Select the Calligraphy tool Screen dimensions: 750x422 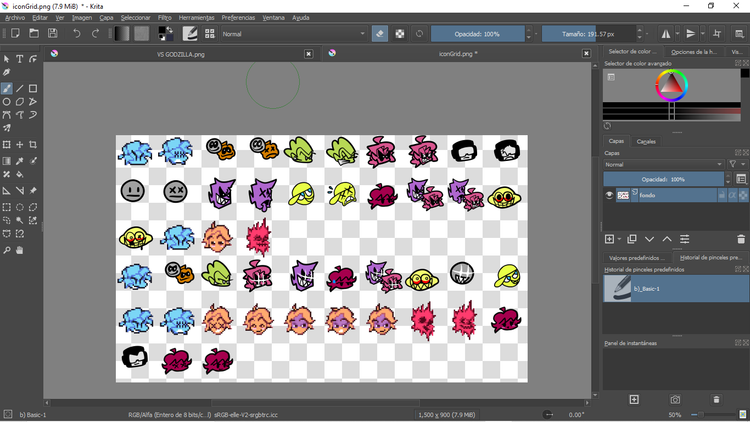7,72
